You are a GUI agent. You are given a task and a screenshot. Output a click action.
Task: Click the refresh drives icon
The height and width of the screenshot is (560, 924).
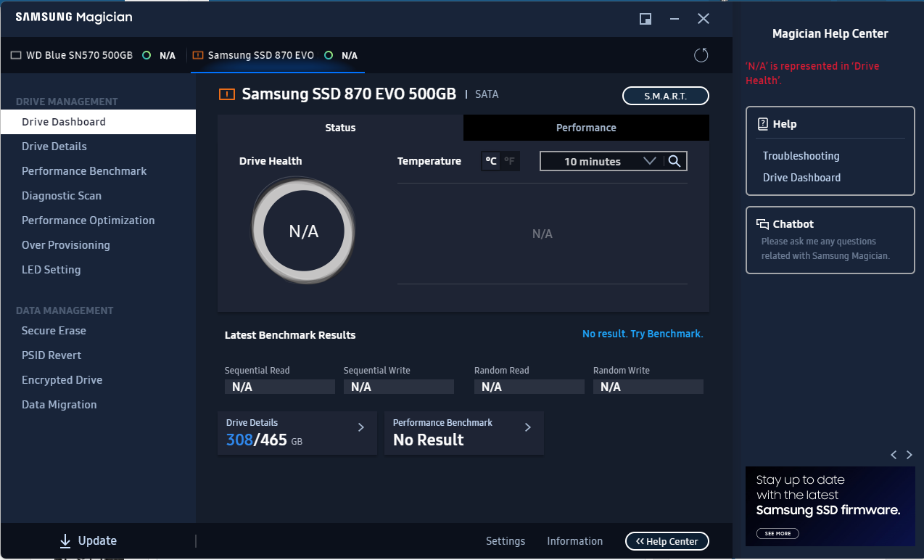[701, 55]
